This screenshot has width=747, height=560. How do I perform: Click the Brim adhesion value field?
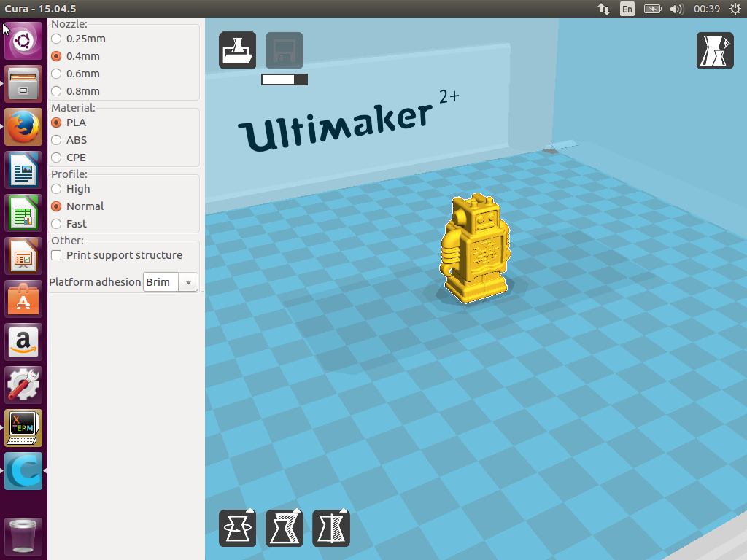pos(161,282)
